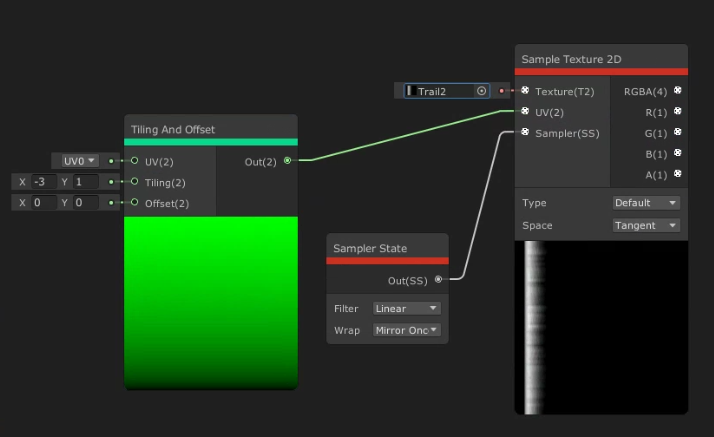Open the Type dropdown set to Default
This screenshot has width=714, height=437.
click(x=646, y=203)
